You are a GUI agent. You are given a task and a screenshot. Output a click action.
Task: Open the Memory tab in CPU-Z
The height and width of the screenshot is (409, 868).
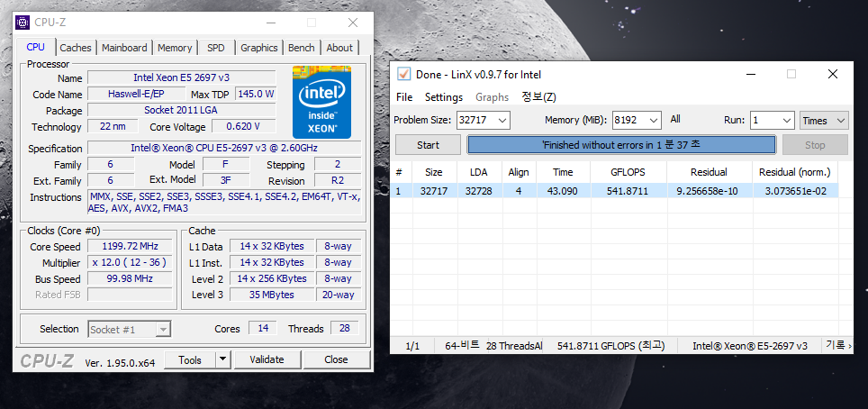(x=175, y=48)
